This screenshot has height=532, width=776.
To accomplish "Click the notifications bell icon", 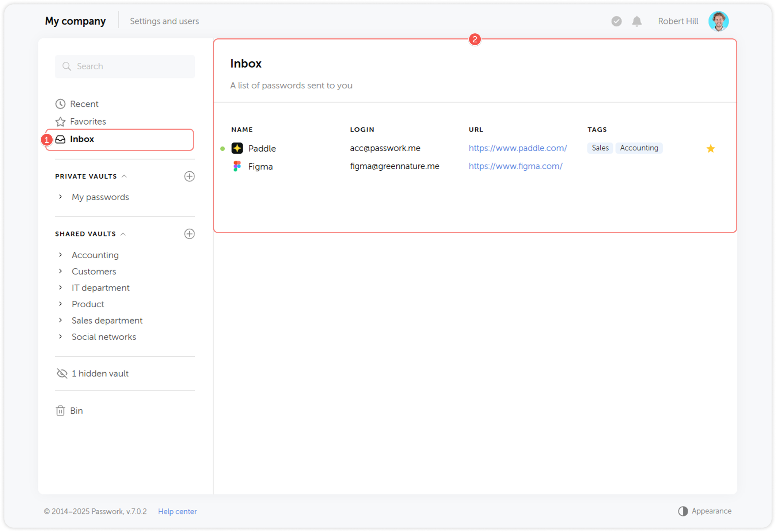I will coord(637,21).
